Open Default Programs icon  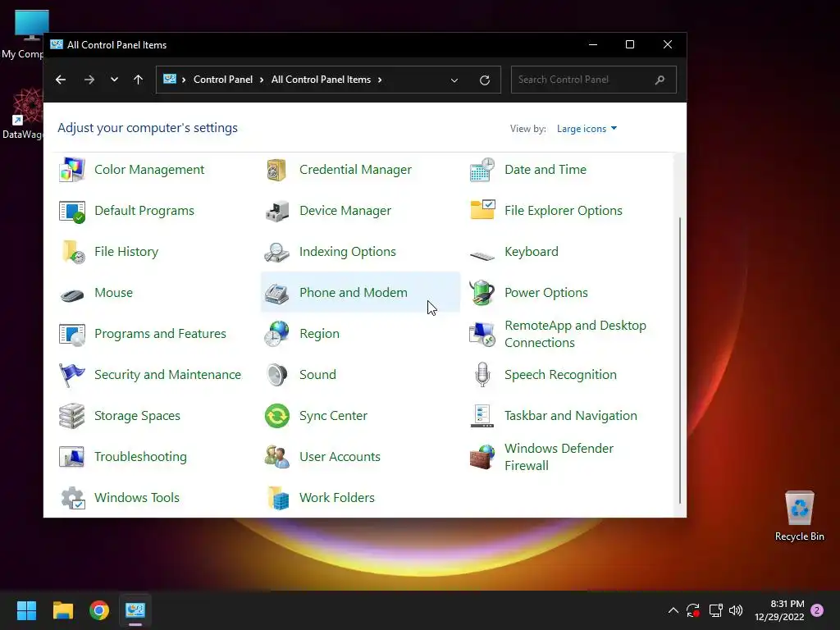[72, 211]
